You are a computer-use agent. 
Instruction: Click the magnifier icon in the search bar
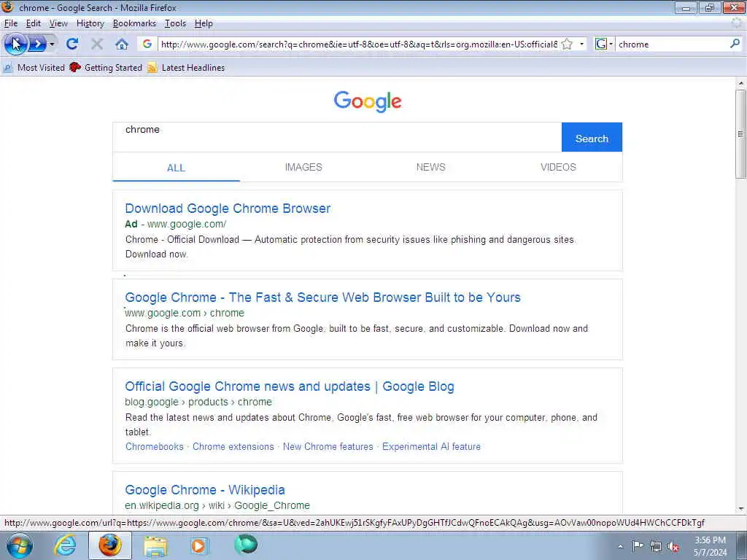[x=735, y=44]
